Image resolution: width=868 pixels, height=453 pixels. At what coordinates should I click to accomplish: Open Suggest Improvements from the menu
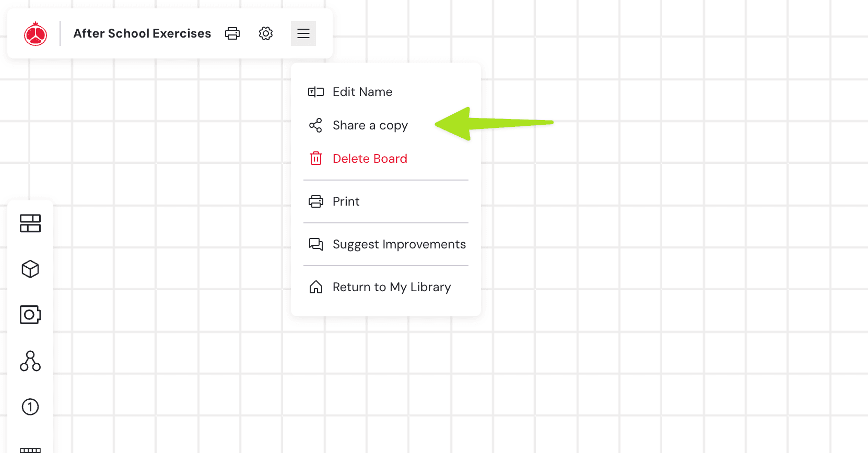tap(399, 244)
